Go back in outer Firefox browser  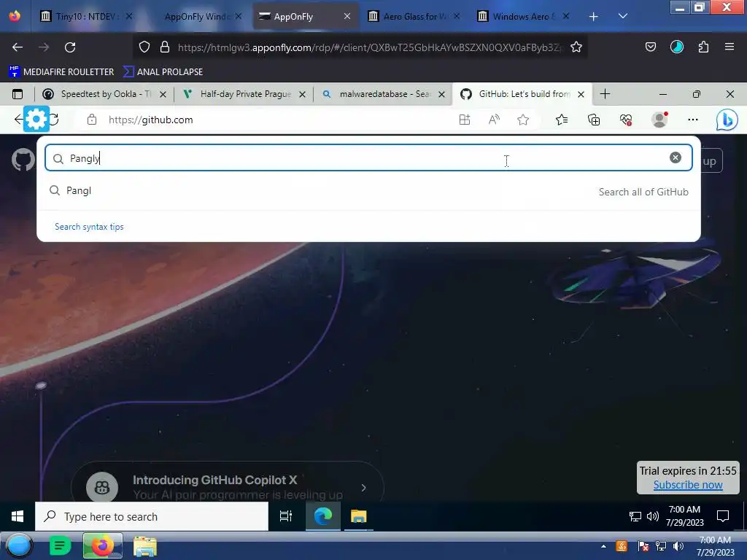coord(18,47)
